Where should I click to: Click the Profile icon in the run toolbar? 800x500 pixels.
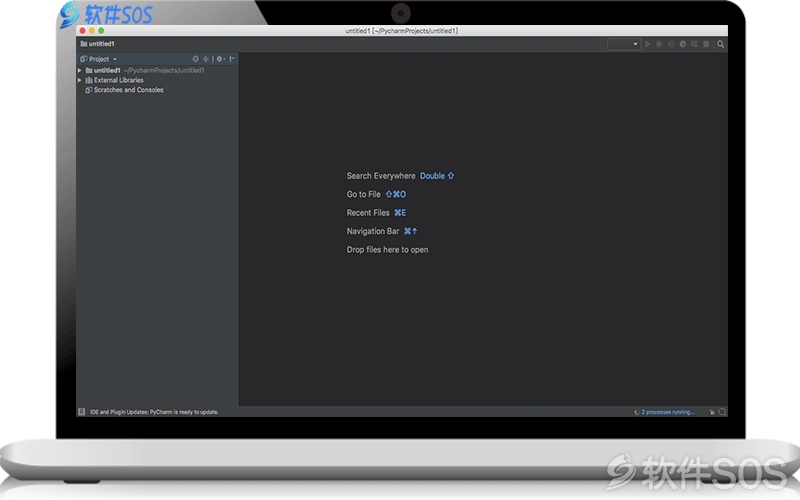pos(683,44)
